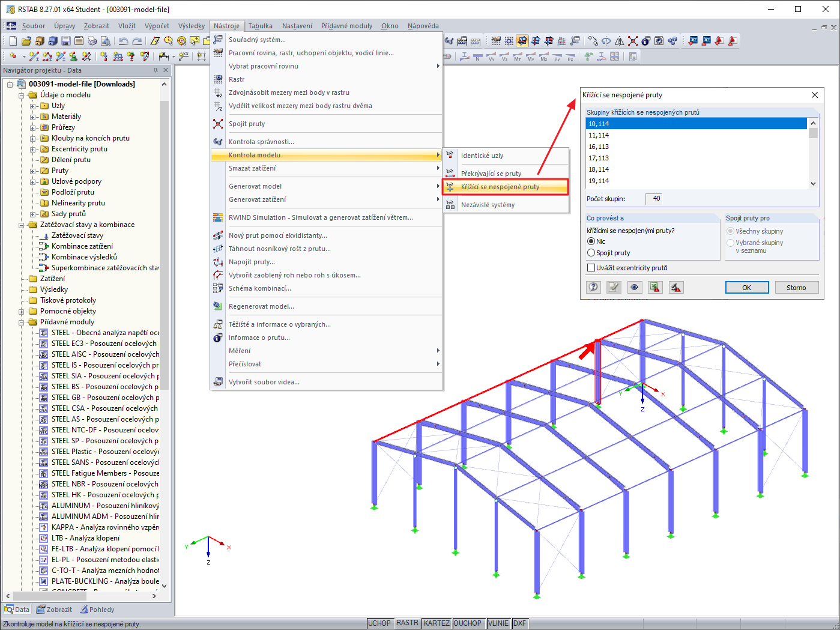Switch to the Zobrazit navigator tab
The height and width of the screenshot is (630, 840).
[55, 610]
